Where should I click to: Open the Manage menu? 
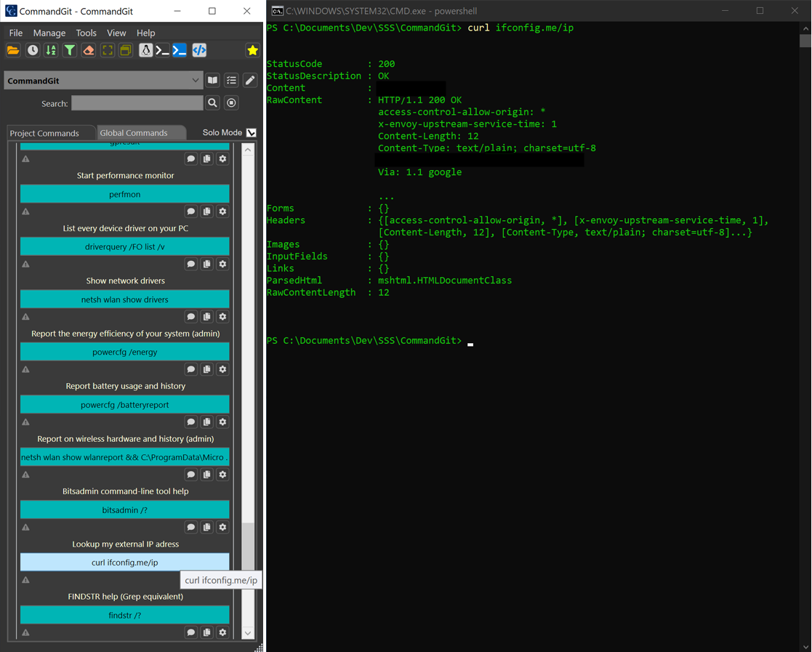pos(49,33)
